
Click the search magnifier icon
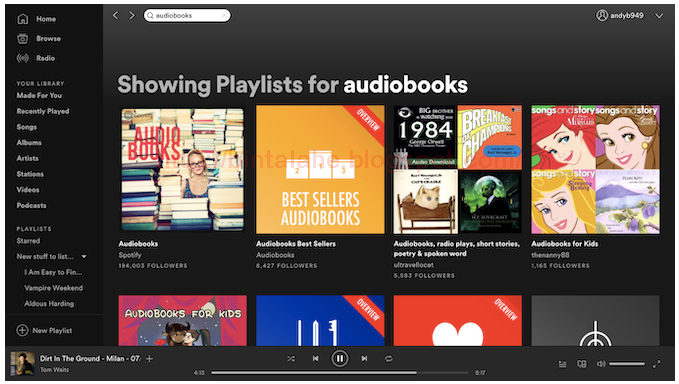pyautogui.click(x=150, y=16)
